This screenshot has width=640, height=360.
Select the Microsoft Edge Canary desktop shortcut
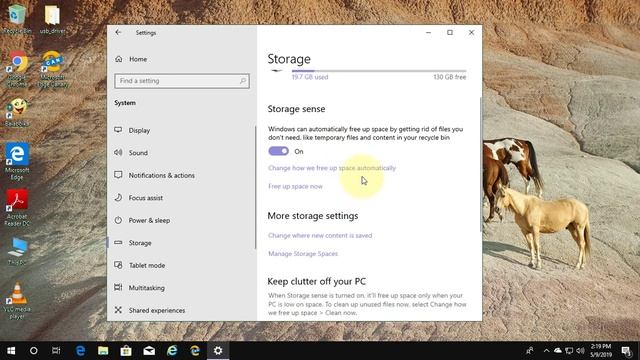tap(52, 69)
